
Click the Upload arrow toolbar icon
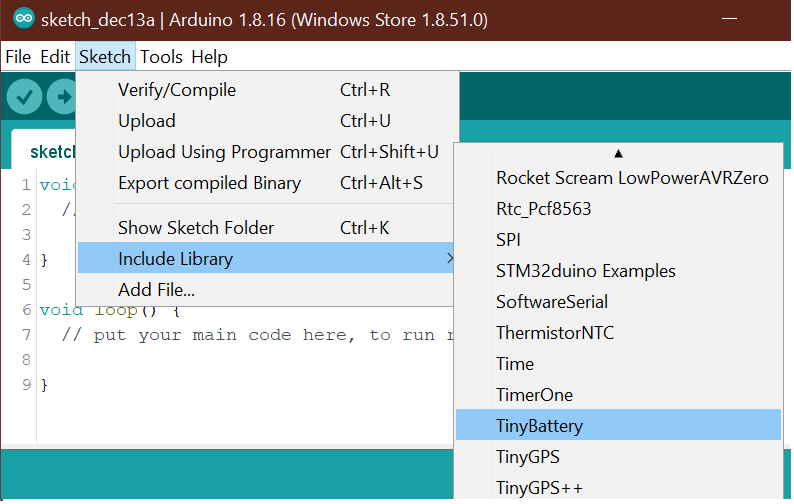coord(61,96)
